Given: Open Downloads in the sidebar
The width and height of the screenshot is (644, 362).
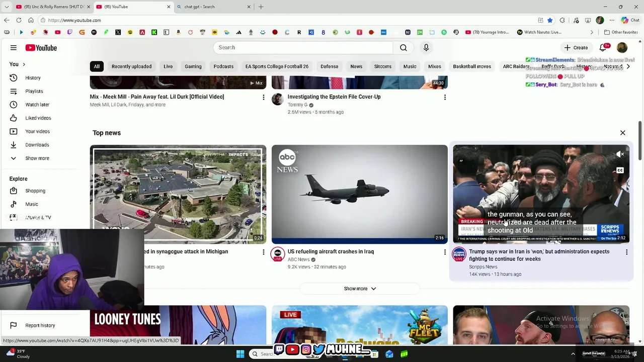Looking at the screenshot, I should coord(37,145).
